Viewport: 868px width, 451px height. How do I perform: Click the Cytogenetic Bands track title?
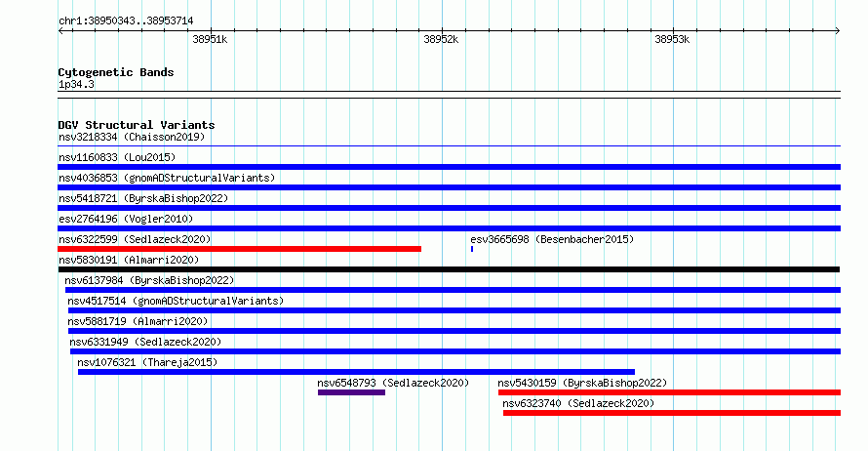[116, 72]
